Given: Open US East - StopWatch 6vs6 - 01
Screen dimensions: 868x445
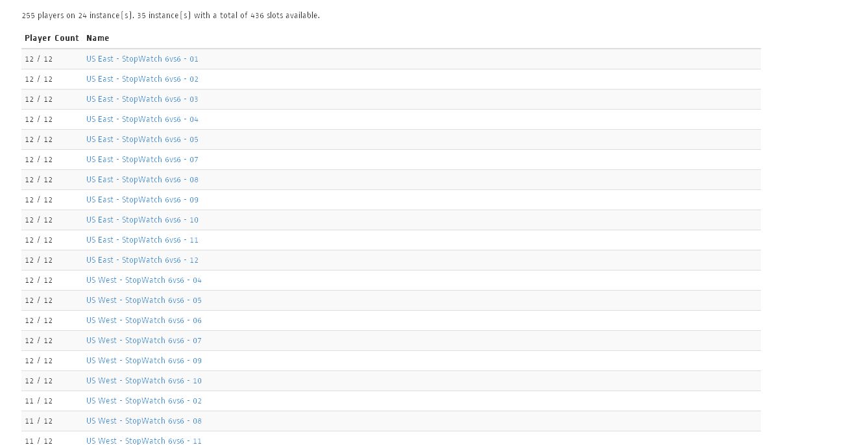Looking at the screenshot, I should click(142, 59).
